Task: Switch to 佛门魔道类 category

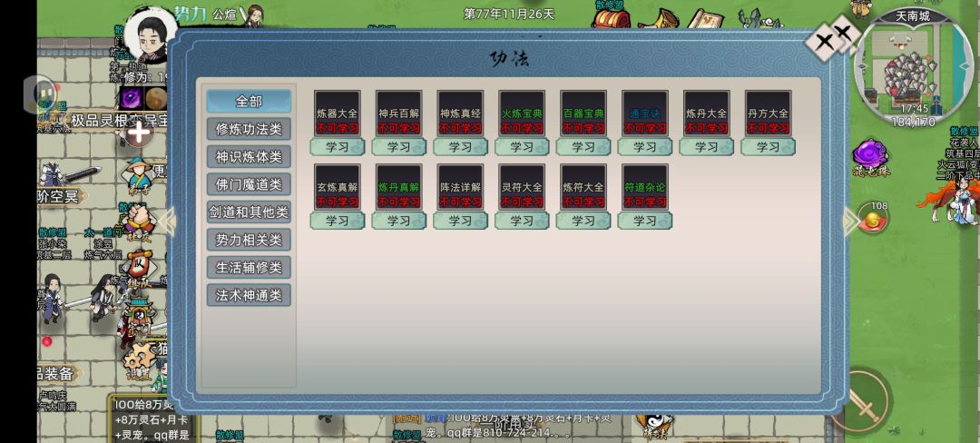Action: (249, 184)
